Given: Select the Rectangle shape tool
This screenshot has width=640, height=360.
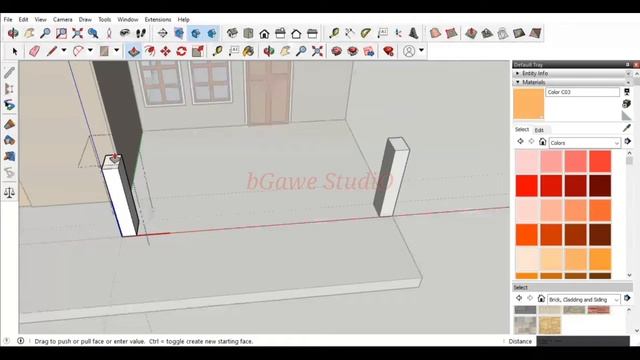Looking at the screenshot, I should tap(104, 51).
